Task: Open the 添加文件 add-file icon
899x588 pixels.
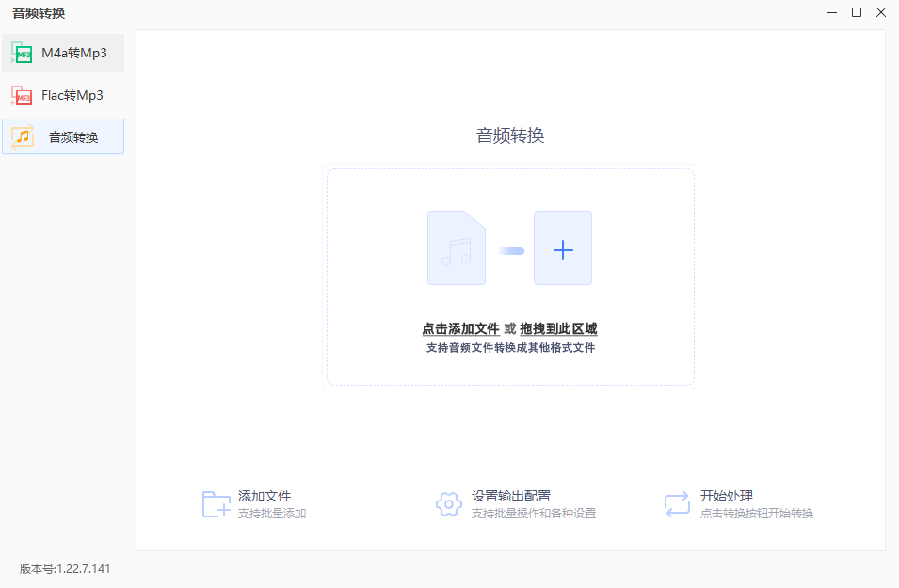Action: pos(215,503)
